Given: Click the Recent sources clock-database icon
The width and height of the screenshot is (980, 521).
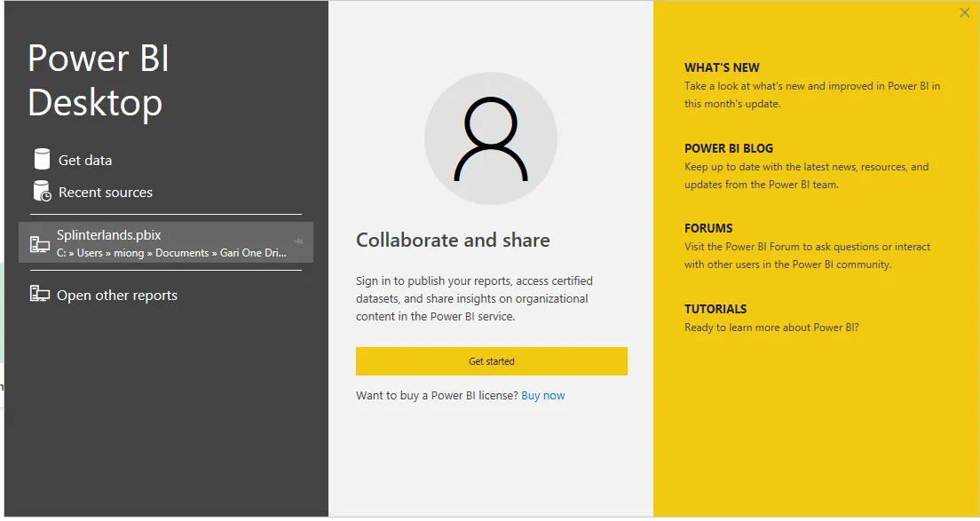Looking at the screenshot, I should point(42,191).
